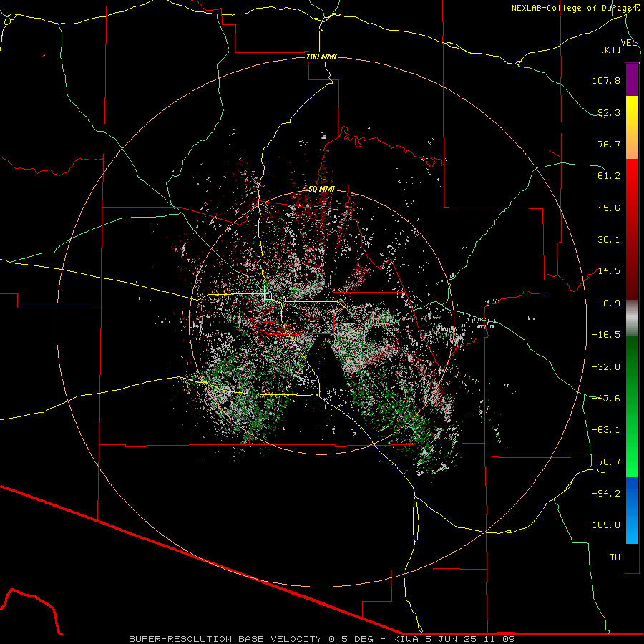Click the -94.2 velocity scale value
644x644 pixels.
606,494
